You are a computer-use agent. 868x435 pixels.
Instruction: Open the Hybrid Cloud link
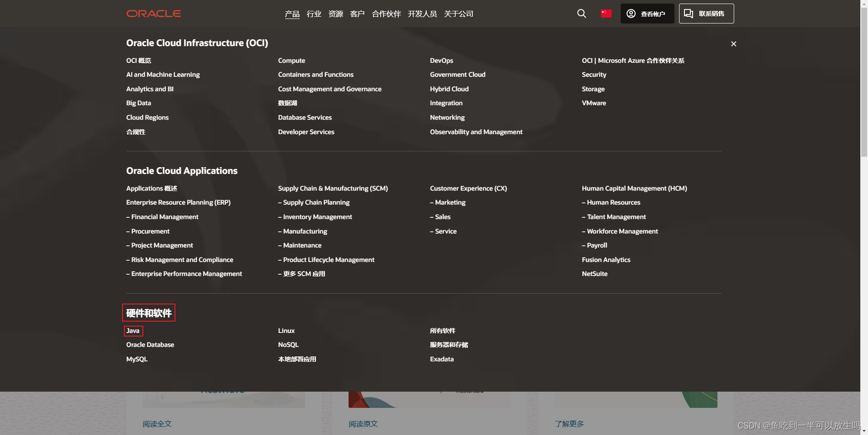coord(449,89)
